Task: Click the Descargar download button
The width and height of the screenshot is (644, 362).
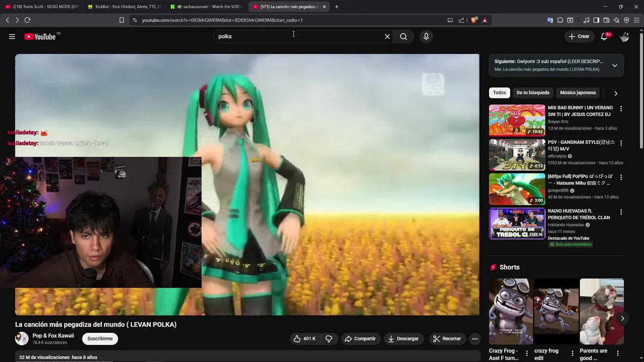Action: [x=403, y=339]
